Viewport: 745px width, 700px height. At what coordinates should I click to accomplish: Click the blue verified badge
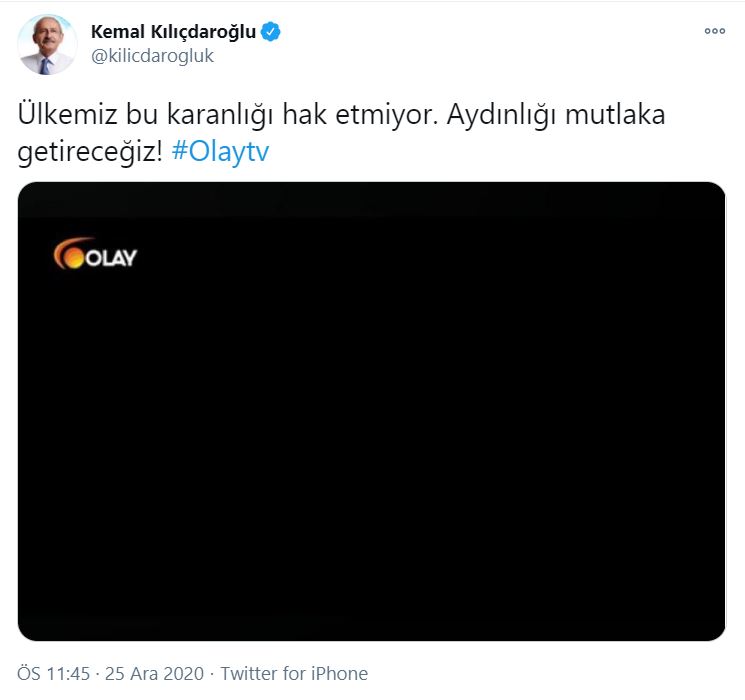tap(271, 32)
